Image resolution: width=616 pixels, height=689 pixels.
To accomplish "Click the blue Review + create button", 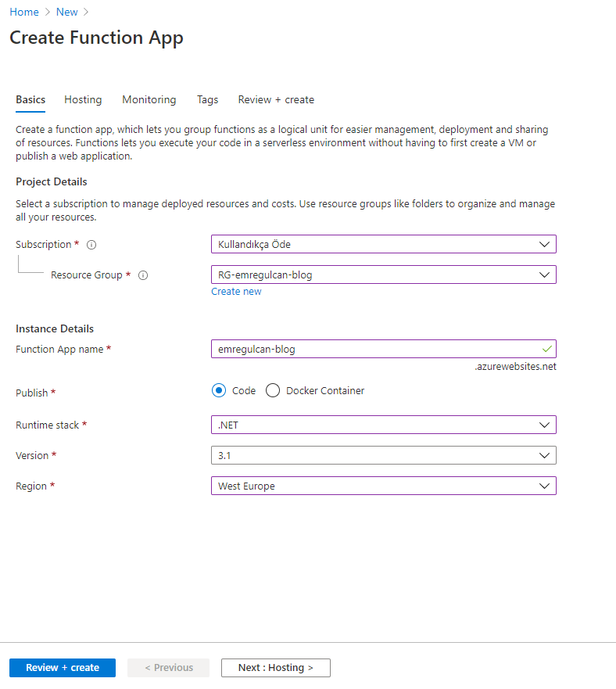I will (63, 667).
